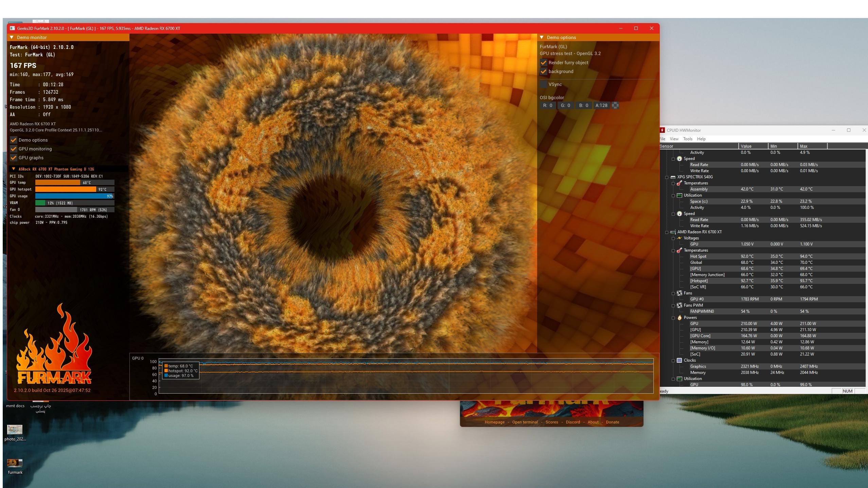Collapse the Demo options panel header

click(542, 37)
